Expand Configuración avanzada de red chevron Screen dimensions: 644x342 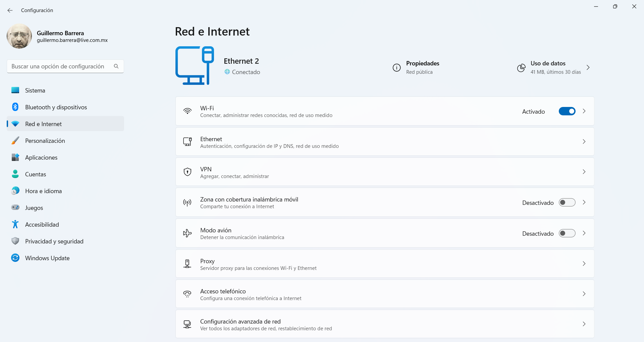click(584, 324)
